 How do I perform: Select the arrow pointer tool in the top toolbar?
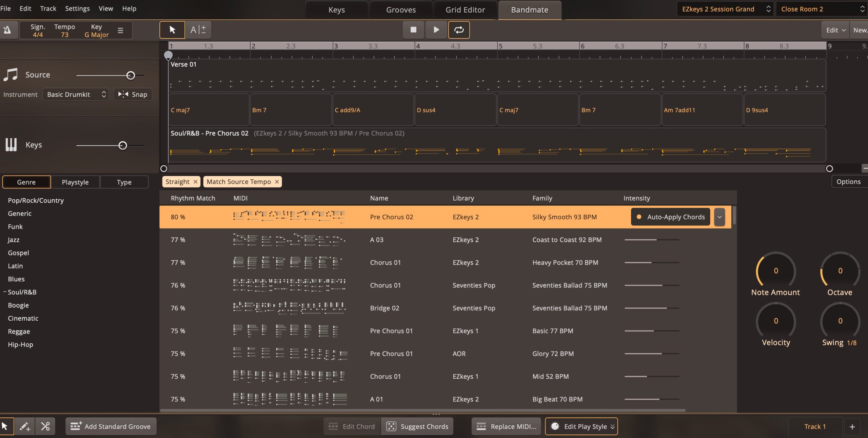pos(172,30)
